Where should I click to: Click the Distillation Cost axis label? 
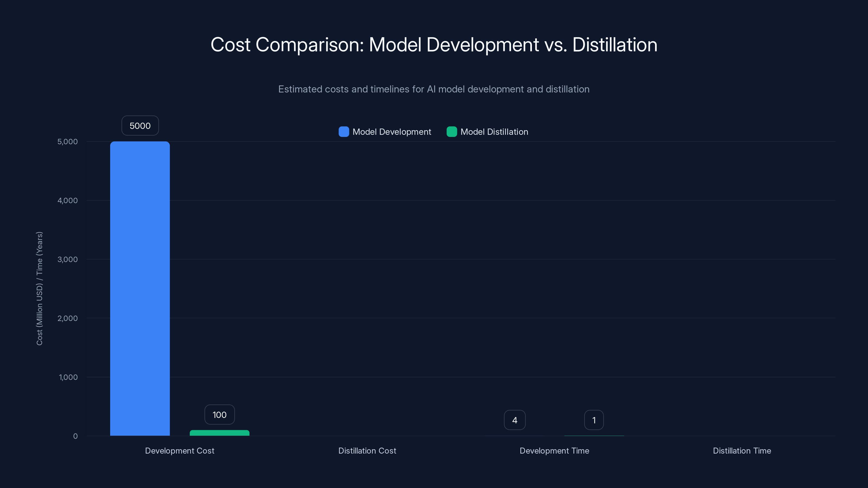pyautogui.click(x=367, y=451)
